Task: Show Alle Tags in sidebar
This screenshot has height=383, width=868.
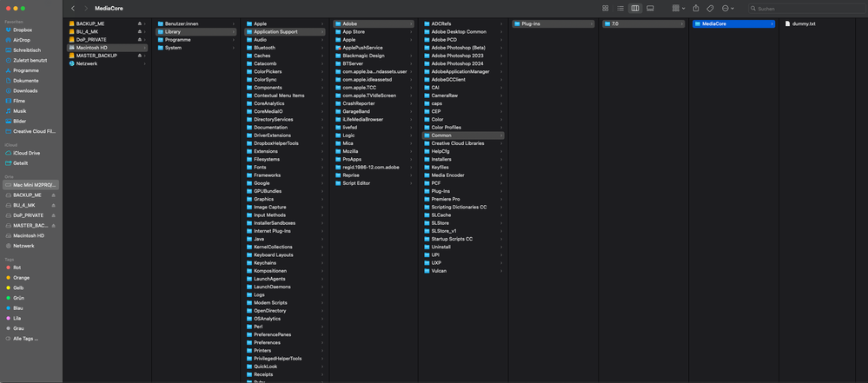Action: point(25,338)
